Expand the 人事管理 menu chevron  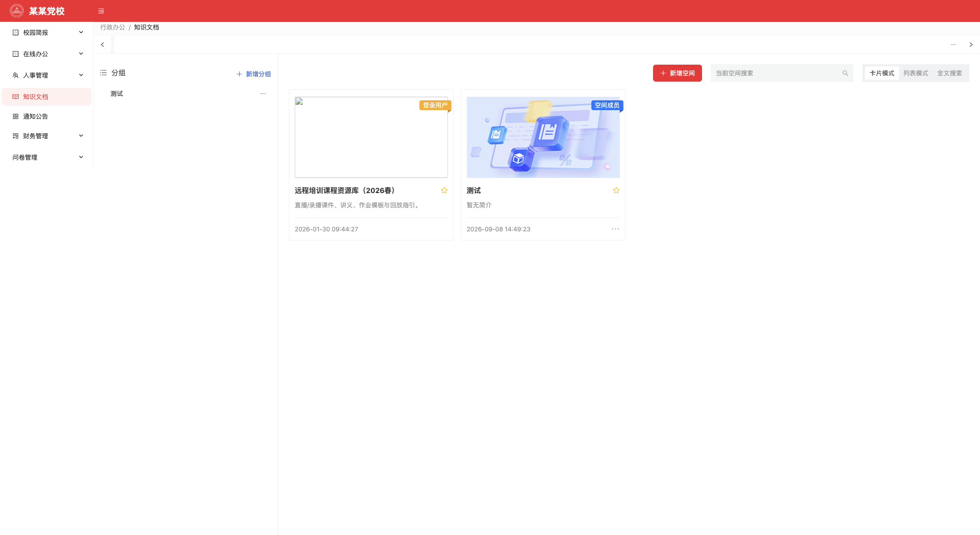(x=81, y=75)
